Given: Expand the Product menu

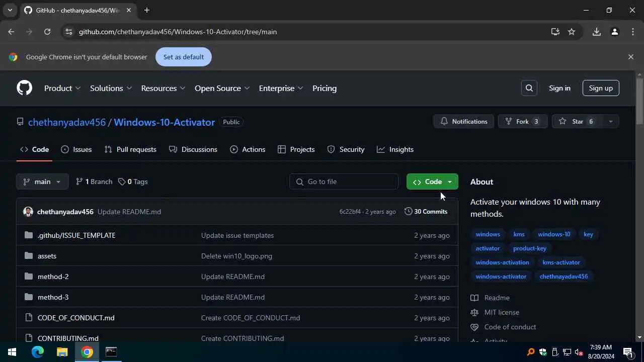Looking at the screenshot, I should [x=62, y=88].
